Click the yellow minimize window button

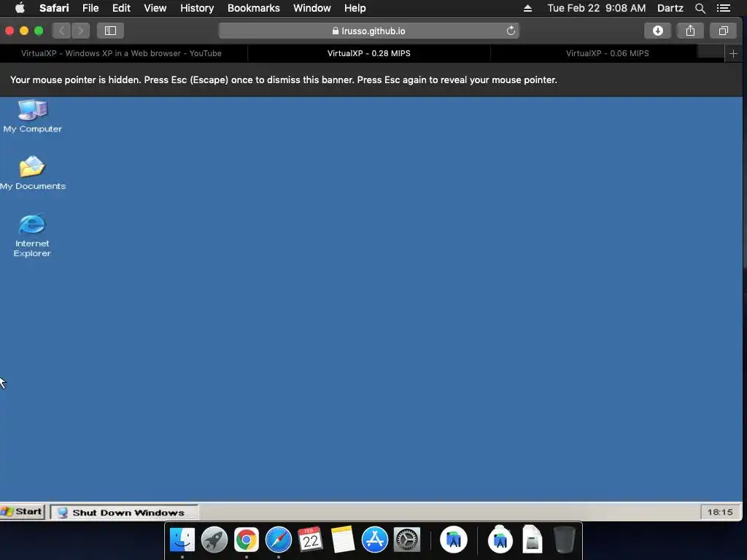pos(24,31)
